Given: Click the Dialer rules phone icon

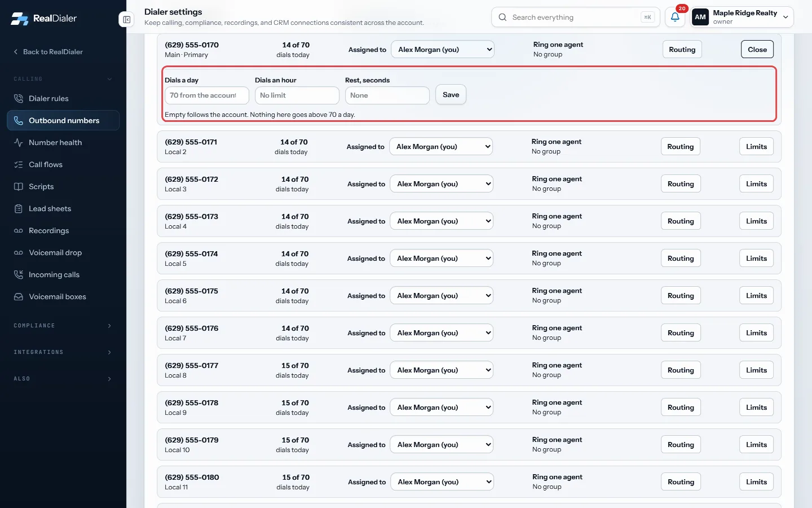Looking at the screenshot, I should [x=19, y=98].
